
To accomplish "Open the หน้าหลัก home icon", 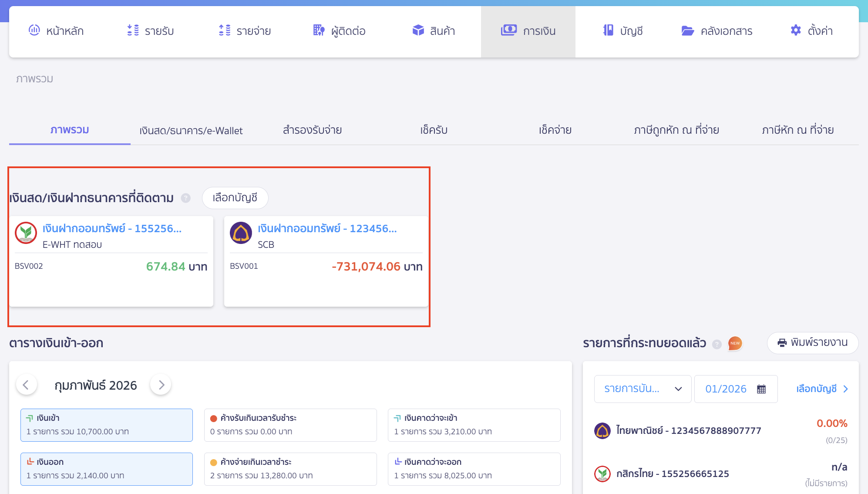I will 34,30.
